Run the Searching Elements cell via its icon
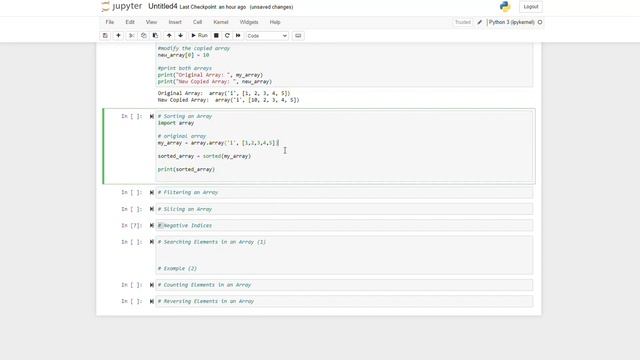640x360 pixels. [x=152, y=242]
